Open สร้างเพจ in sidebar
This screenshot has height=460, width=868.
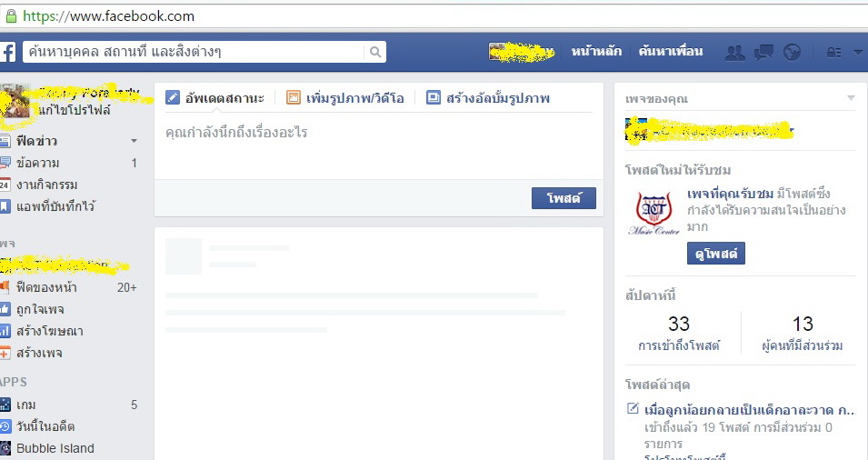39,353
